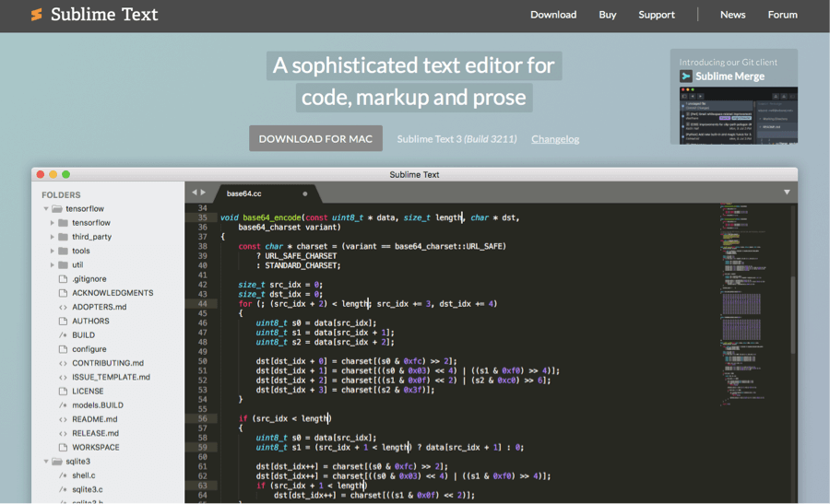830x504 pixels.
Task: Open AUTHORS file in the sidebar
Action: 90,321
